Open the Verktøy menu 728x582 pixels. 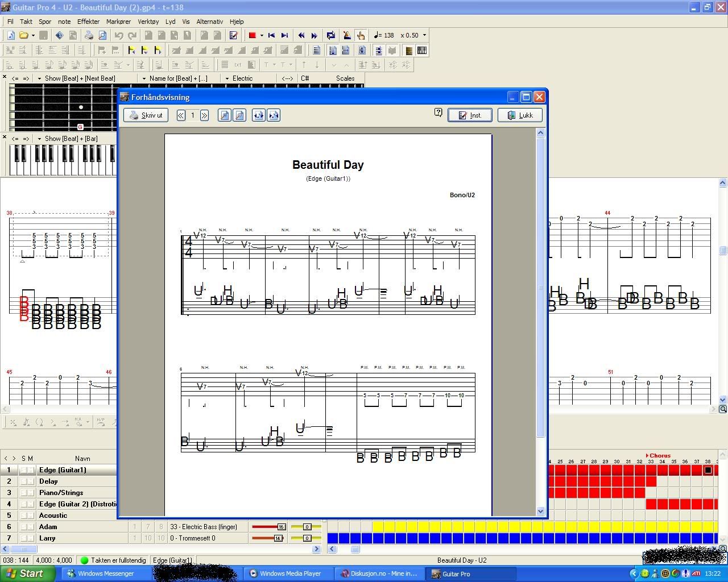click(x=148, y=22)
